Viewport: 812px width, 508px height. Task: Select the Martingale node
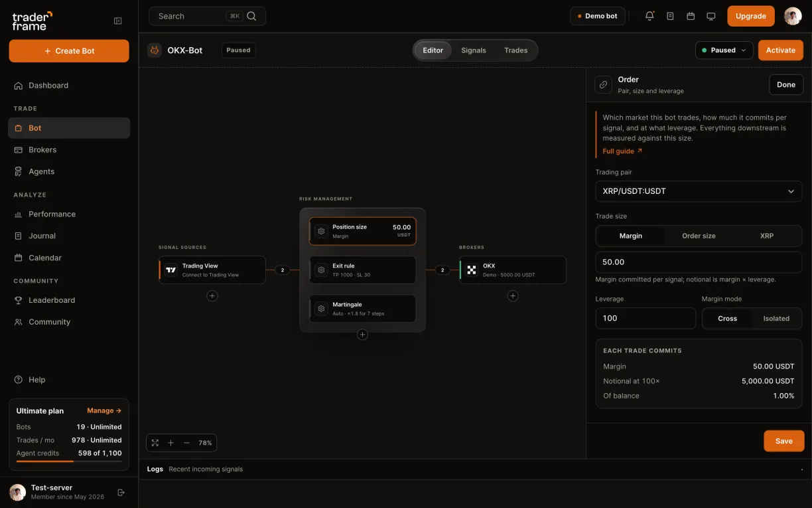362,309
